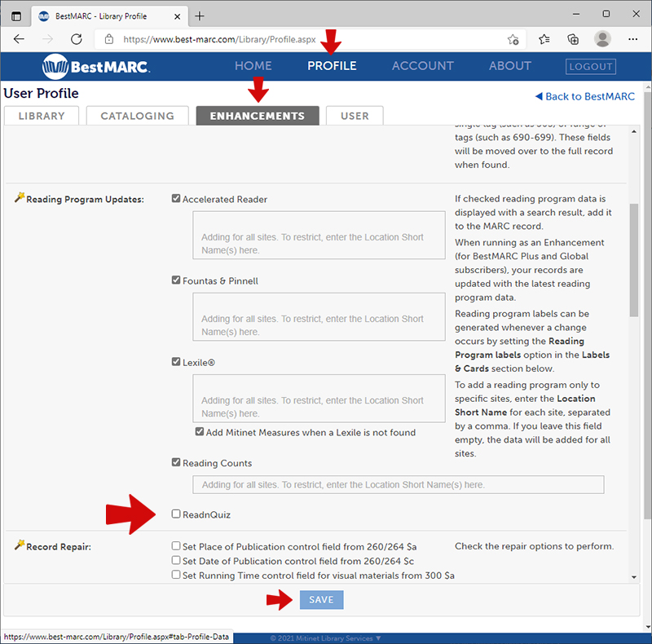Maximize the browser window
Viewport: 652px width, 644px height.
pos(606,14)
